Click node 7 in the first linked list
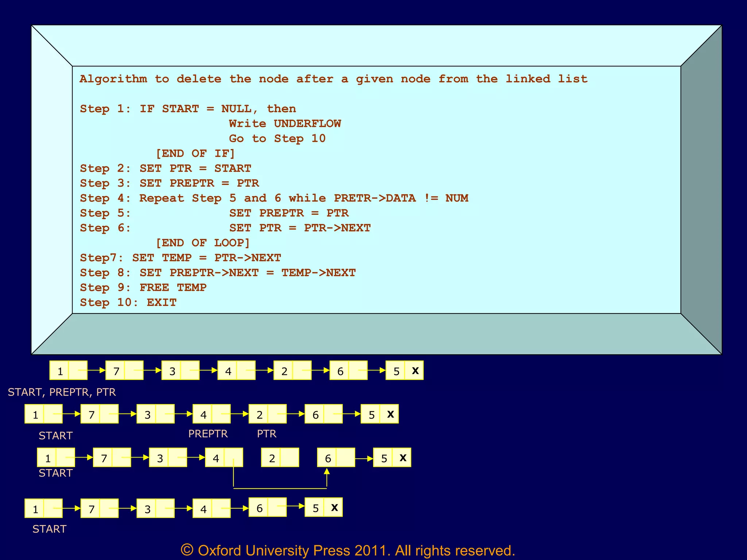 point(124,371)
